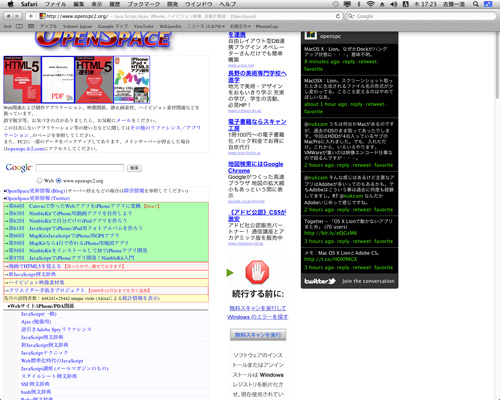Image resolution: width=500 pixels, height=400 pixels.
Task: Click the blue scan button in the ad
Action: click(258, 335)
